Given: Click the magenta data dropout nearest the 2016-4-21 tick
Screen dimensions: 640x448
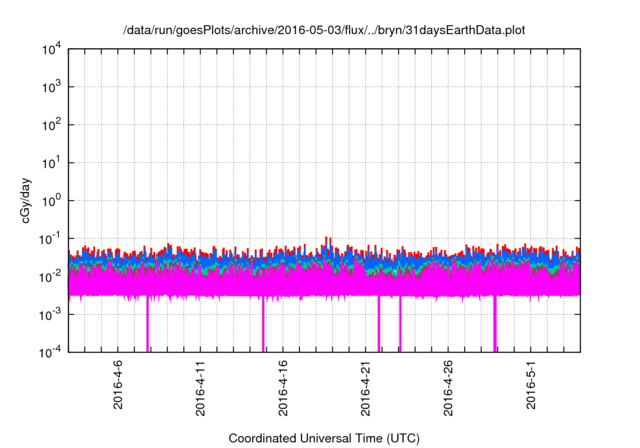Looking at the screenshot, I should coord(379,324).
